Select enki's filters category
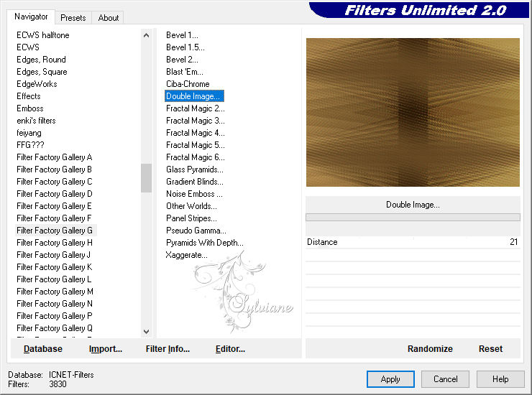 (x=36, y=121)
